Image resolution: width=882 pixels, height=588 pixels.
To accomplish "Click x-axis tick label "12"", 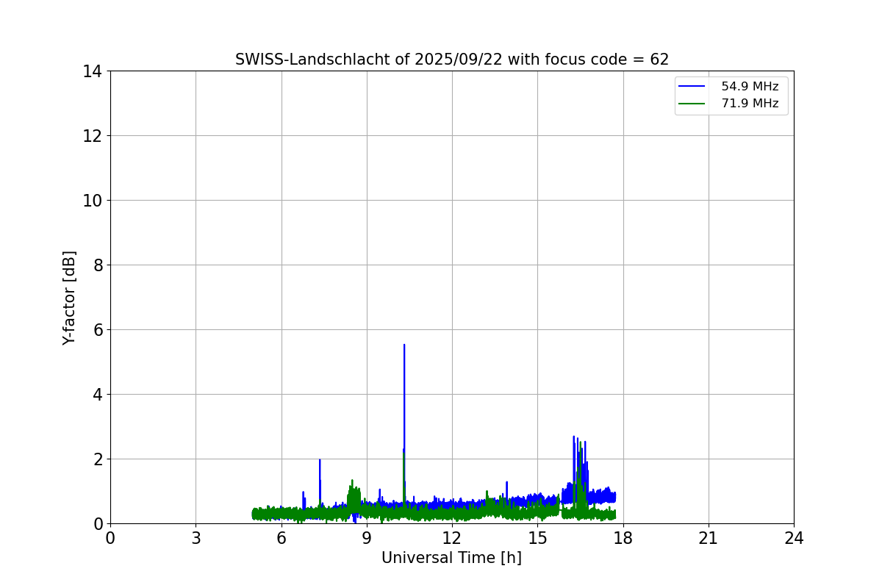I will click(x=452, y=538).
